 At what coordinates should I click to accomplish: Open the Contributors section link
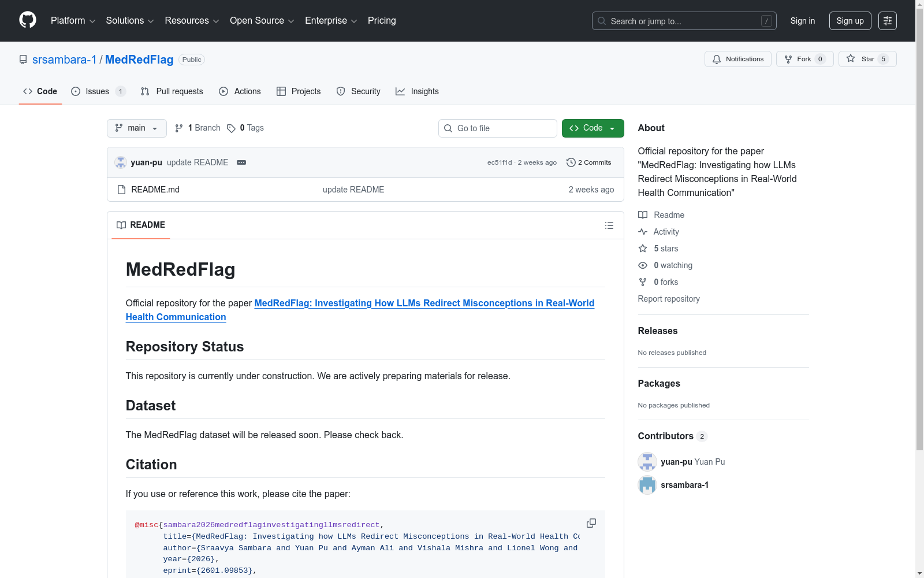[672, 436]
